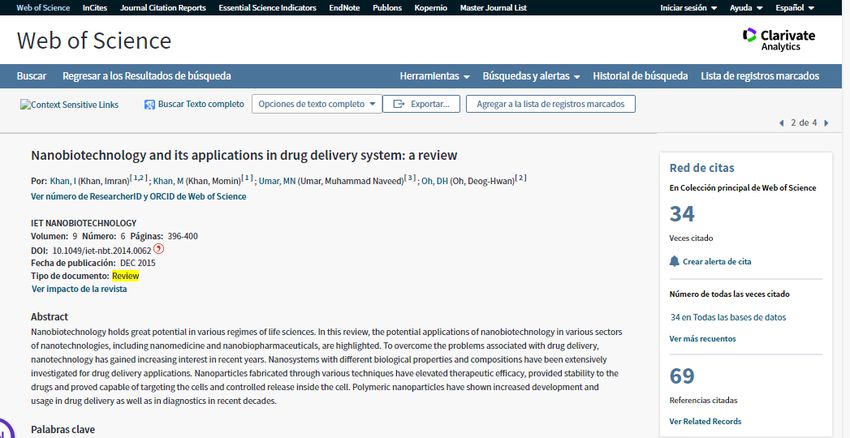Open Historial de búsqueda

click(x=640, y=76)
